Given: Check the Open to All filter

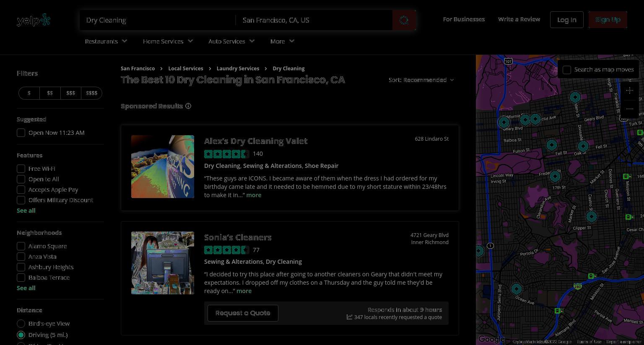Looking at the screenshot, I should pos(21,179).
